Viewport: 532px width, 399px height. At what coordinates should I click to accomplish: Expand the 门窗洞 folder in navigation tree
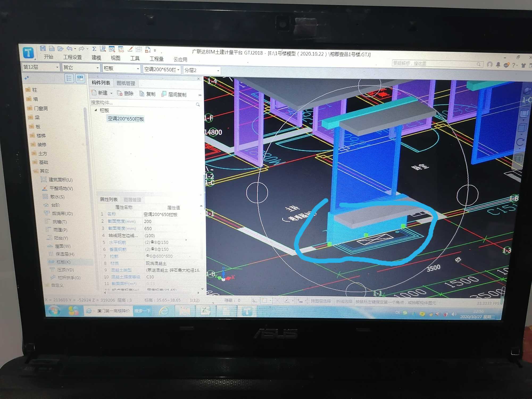30,108
